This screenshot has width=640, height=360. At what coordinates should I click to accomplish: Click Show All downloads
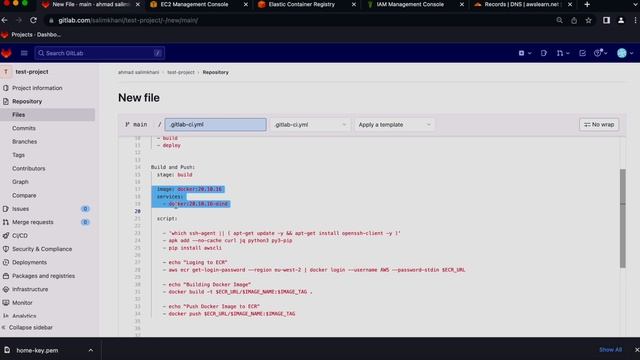(610, 350)
